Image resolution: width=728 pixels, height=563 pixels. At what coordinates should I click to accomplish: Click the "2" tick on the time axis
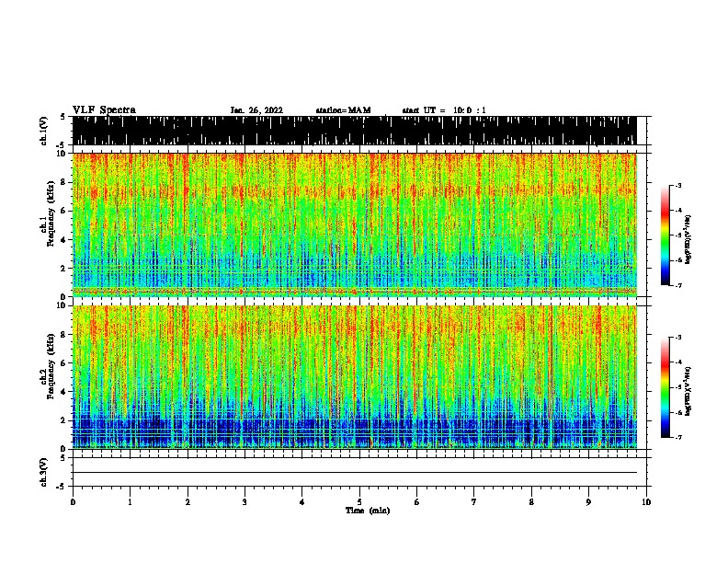click(x=188, y=502)
